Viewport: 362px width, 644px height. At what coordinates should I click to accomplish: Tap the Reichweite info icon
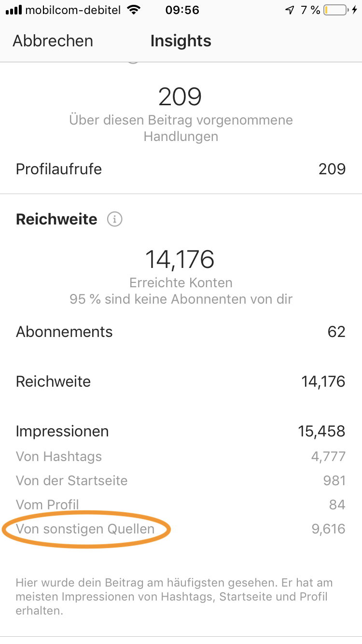coord(114,220)
